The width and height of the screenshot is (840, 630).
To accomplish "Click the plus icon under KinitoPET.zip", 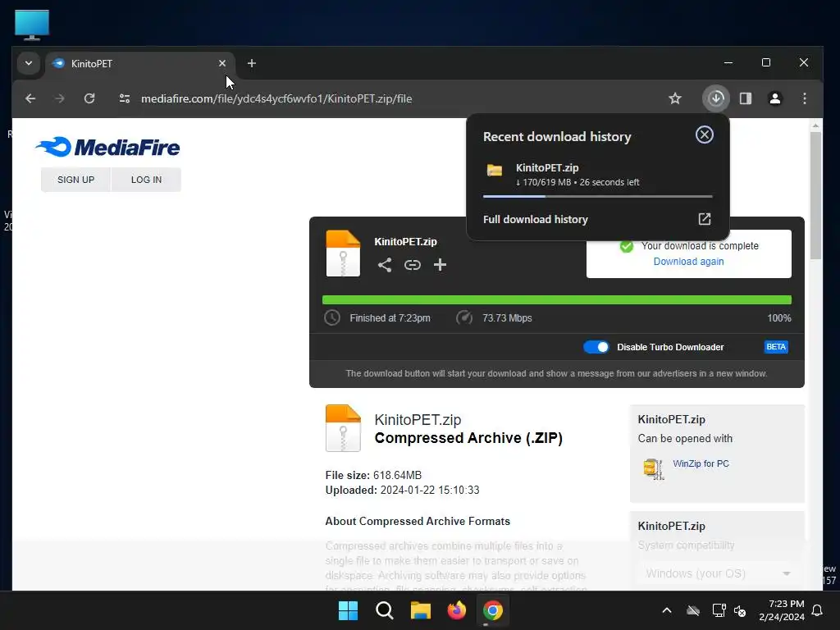I will [440, 265].
